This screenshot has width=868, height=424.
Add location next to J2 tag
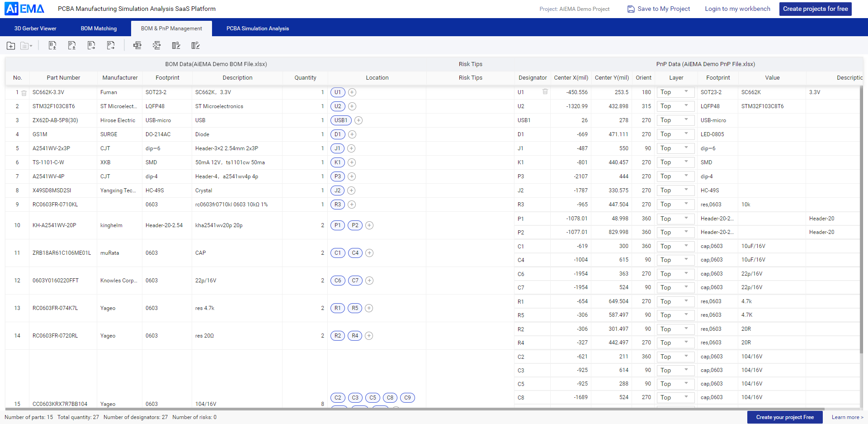[351, 191]
